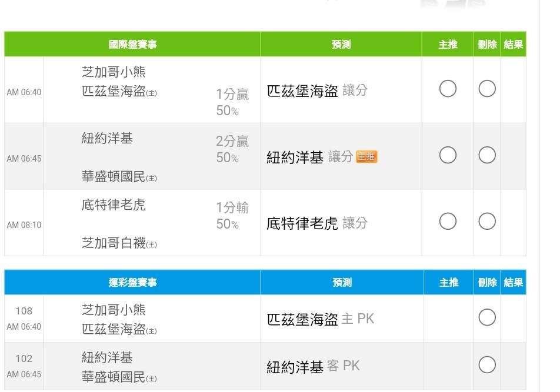Click game number 108 in 運彩盤
Screen dimensions: 560x392
(24, 311)
